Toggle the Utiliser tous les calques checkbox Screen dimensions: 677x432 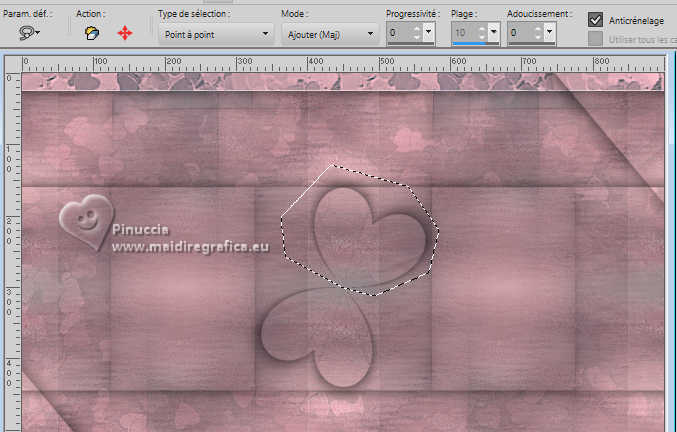click(595, 39)
